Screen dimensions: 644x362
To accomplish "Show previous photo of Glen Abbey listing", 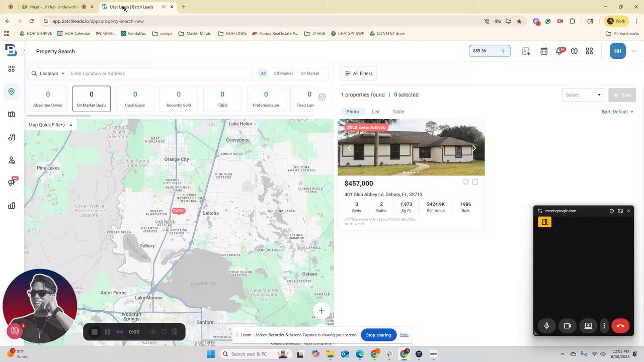I will tap(349, 148).
